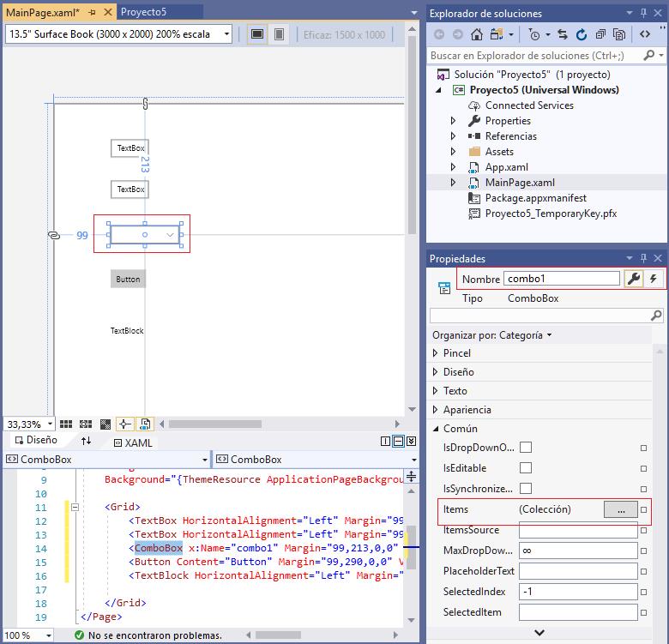Check the IsEditable checkbox
Image resolution: width=669 pixels, height=644 pixels.
point(526,468)
